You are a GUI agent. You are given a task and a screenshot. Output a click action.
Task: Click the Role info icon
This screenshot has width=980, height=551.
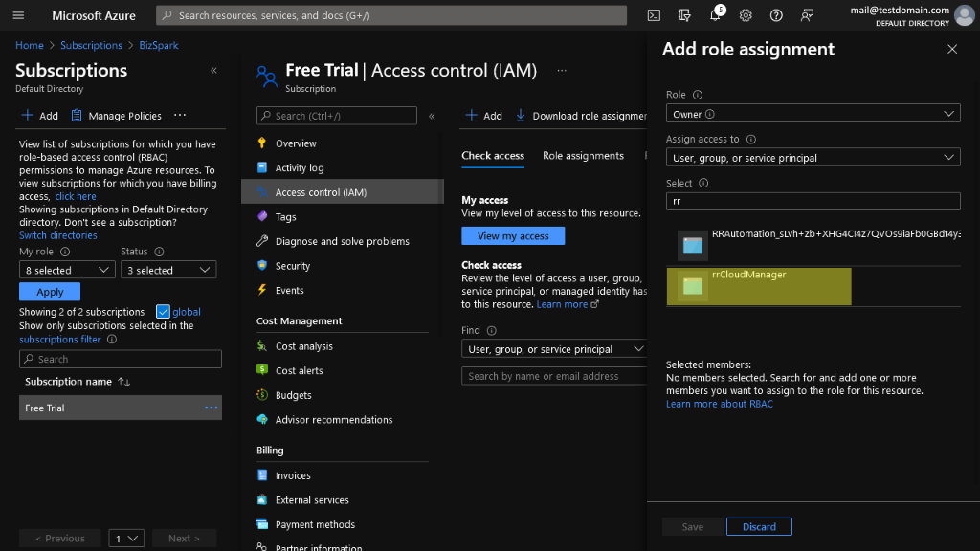tap(698, 95)
